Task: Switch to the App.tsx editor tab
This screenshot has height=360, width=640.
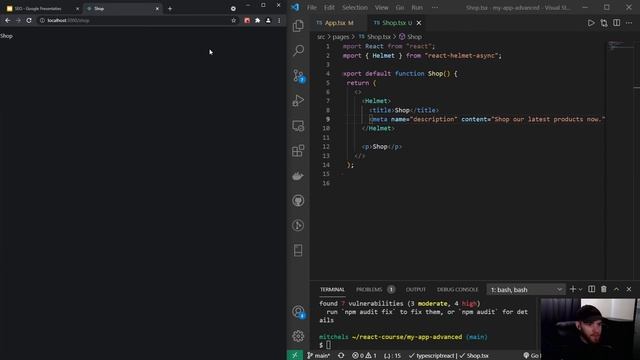Action: point(336,23)
